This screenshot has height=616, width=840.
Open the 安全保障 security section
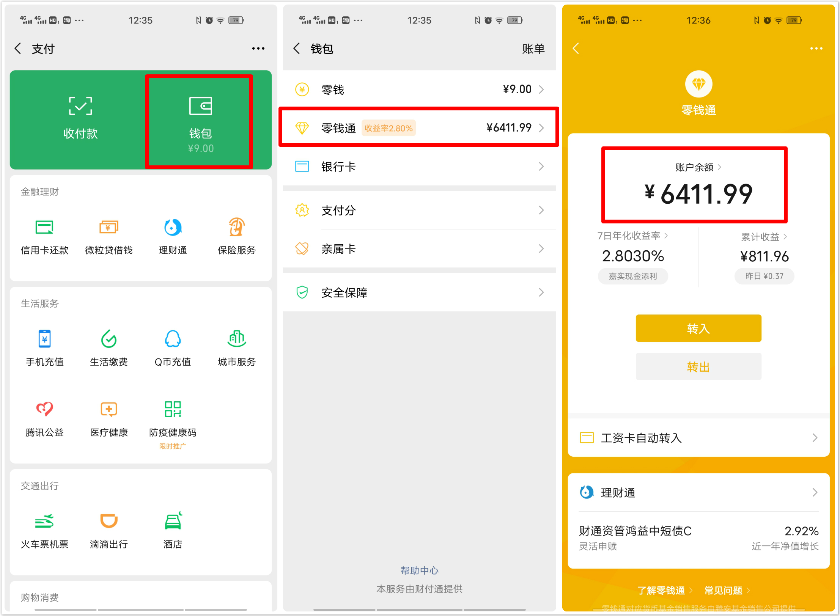[x=419, y=292]
